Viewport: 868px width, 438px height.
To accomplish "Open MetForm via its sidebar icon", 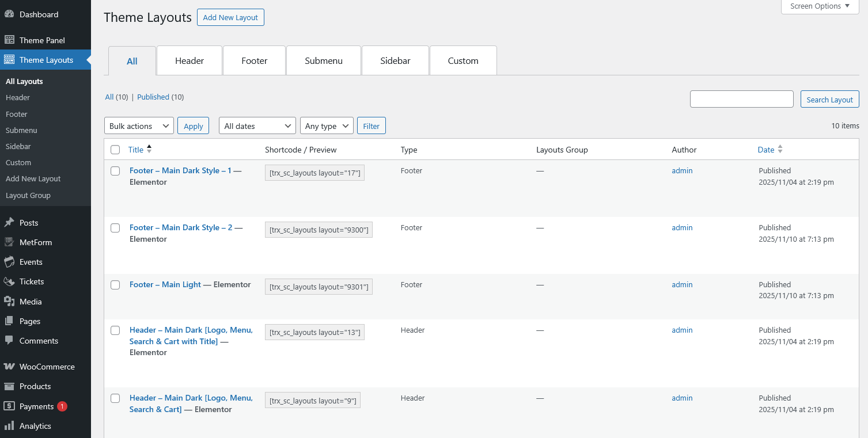I will [x=9, y=242].
